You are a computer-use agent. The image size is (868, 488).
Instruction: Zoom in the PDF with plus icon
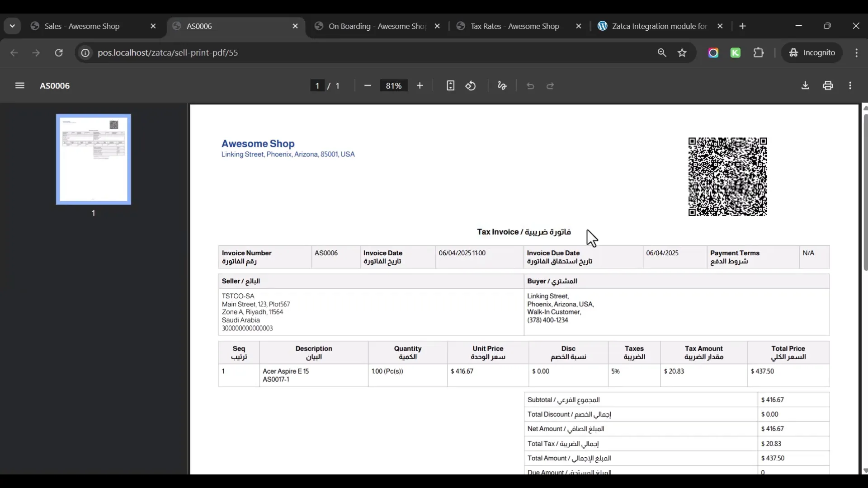420,86
